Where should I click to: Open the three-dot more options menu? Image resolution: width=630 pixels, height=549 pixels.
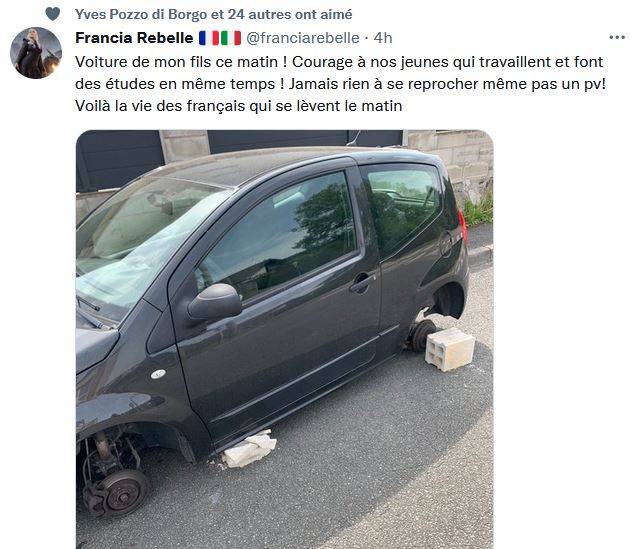[617, 37]
